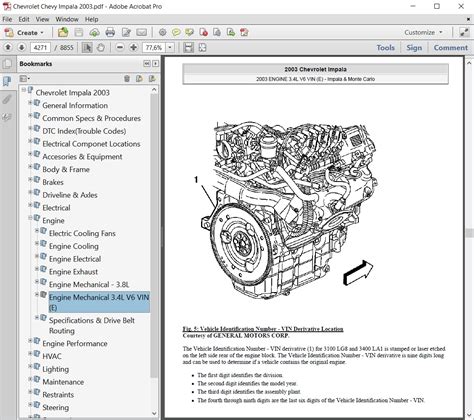Image resolution: width=474 pixels, height=420 pixels.
Task: Expand the HVAC bookmark node
Action: pos(30,354)
